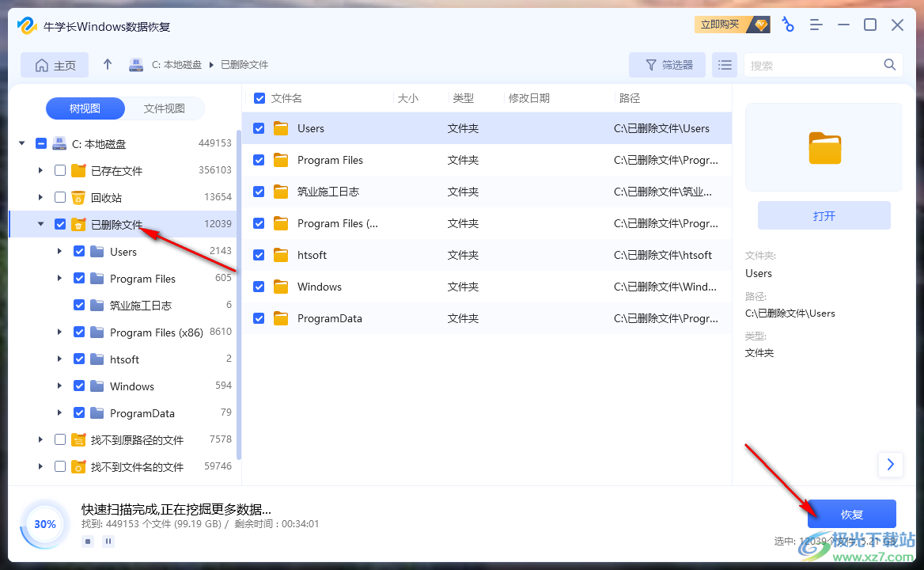Sort by 类型 column header
The height and width of the screenshot is (570, 924).
[463, 98]
